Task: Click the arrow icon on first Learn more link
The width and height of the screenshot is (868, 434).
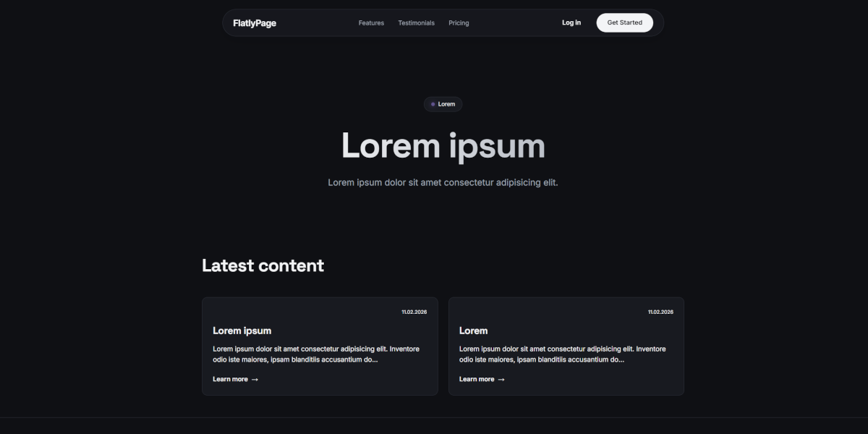Action: pos(254,379)
